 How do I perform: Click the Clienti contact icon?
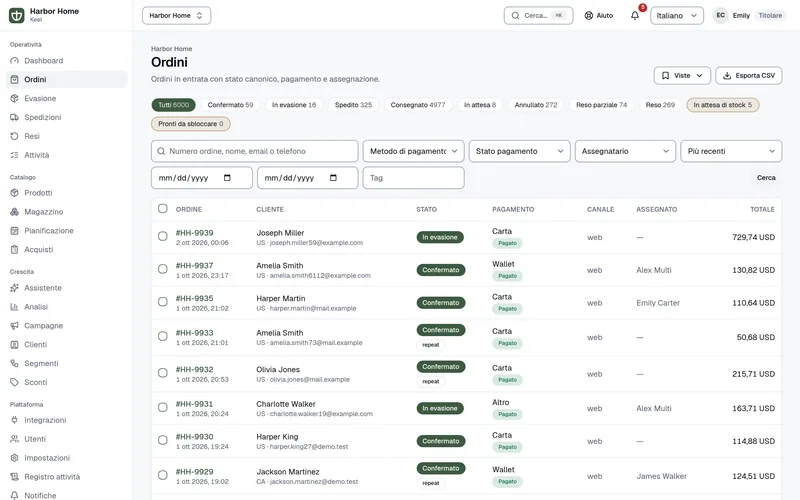[14, 344]
